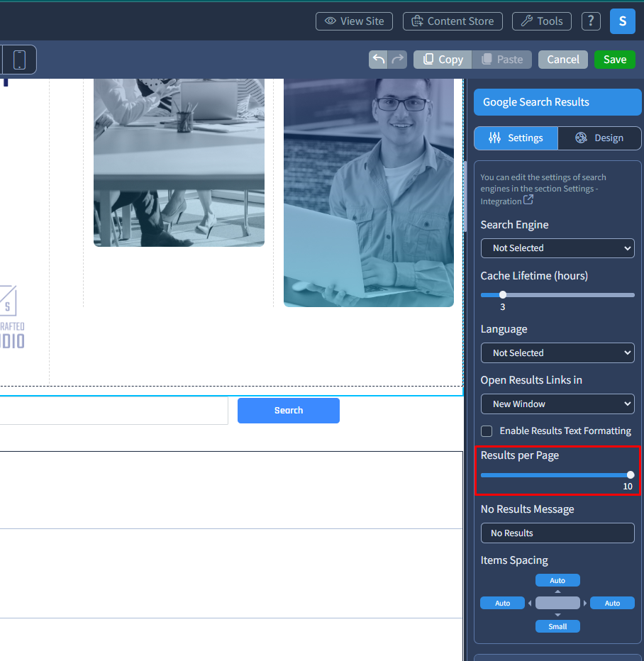
Task: Open the help question mark icon
Action: 591,21
